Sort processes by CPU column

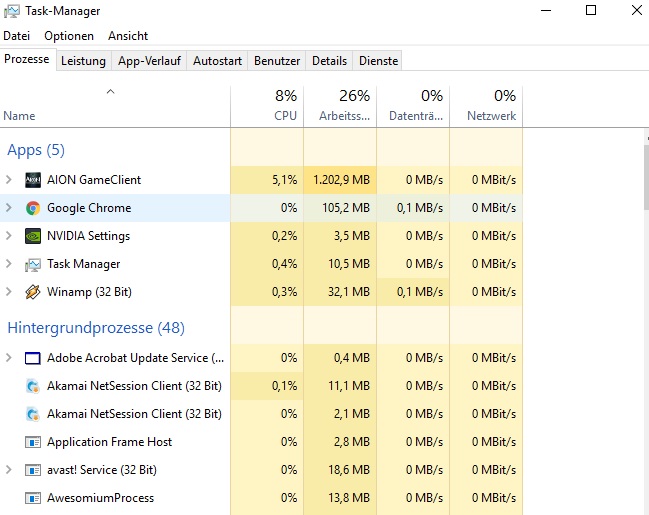tap(267, 107)
